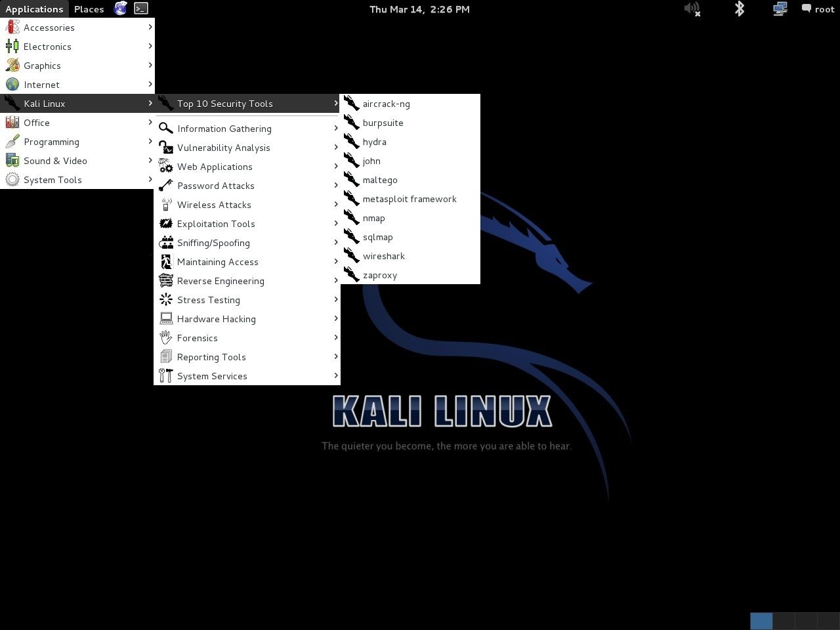Screen dimensions: 840x630
Task: Open the terminal launcher icon in top panel
Action: pyautogui.click(x=141, y=9)
